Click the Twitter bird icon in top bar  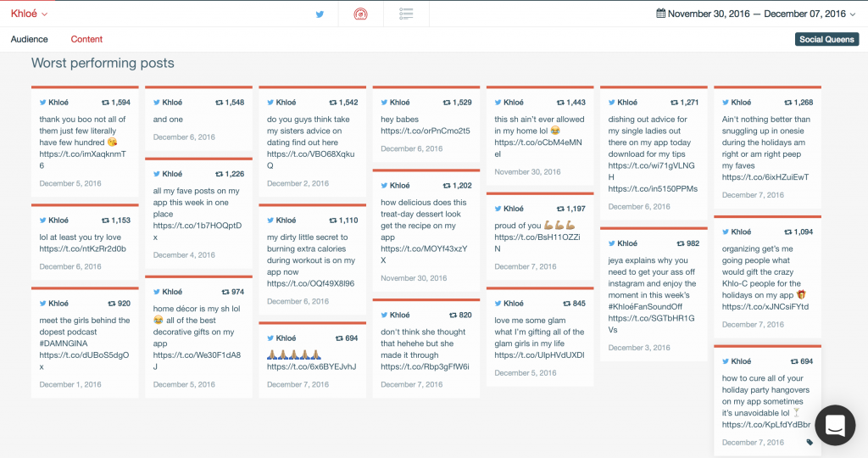[x=320, y=14]
